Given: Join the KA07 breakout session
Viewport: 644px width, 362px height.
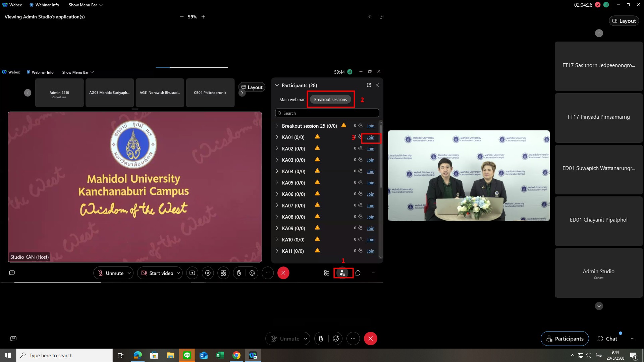Looking at the screenshot, I should coord(370,206).
